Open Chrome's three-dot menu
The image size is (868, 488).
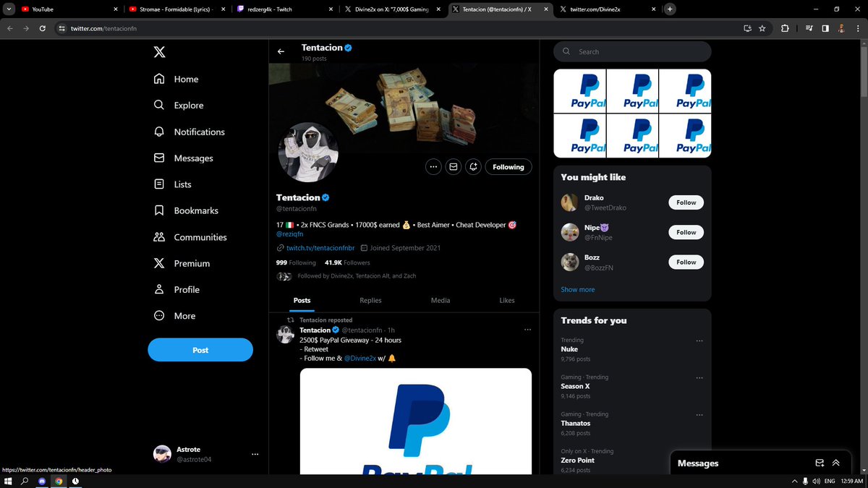[x=857, y=28]
